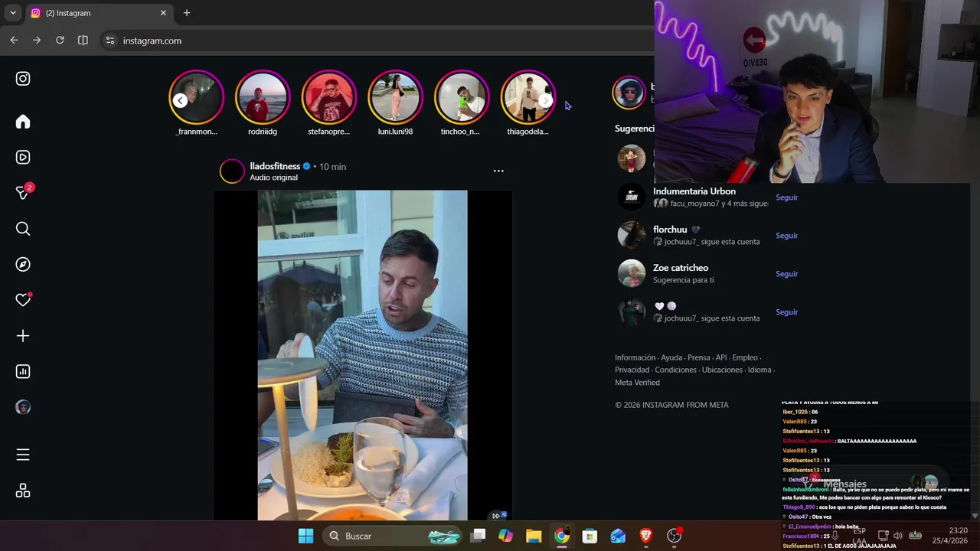Screen dimensions: 980x551
Task: Click the reel video to pause
Action: click(x=362, y=355)
